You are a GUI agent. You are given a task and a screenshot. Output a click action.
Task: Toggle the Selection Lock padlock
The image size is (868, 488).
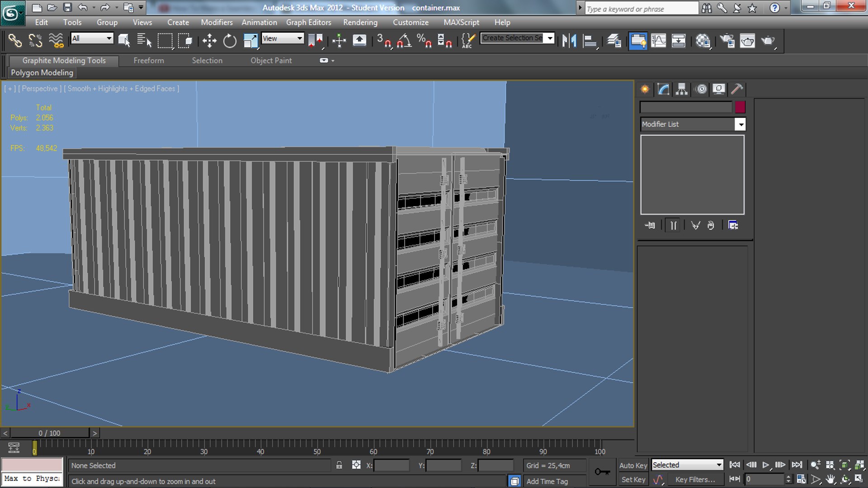coord(339,465)
